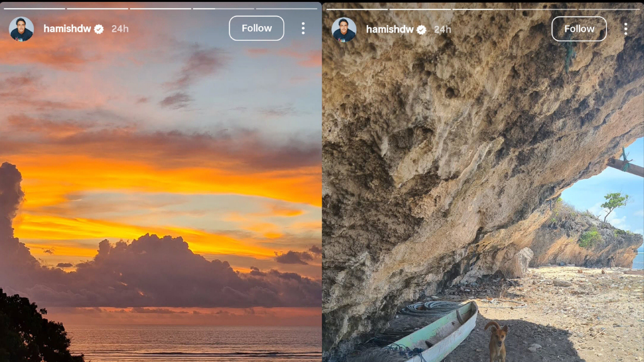Click the last progress segment of the cave story
Screen dimensions: 644x362
[609, 10]
